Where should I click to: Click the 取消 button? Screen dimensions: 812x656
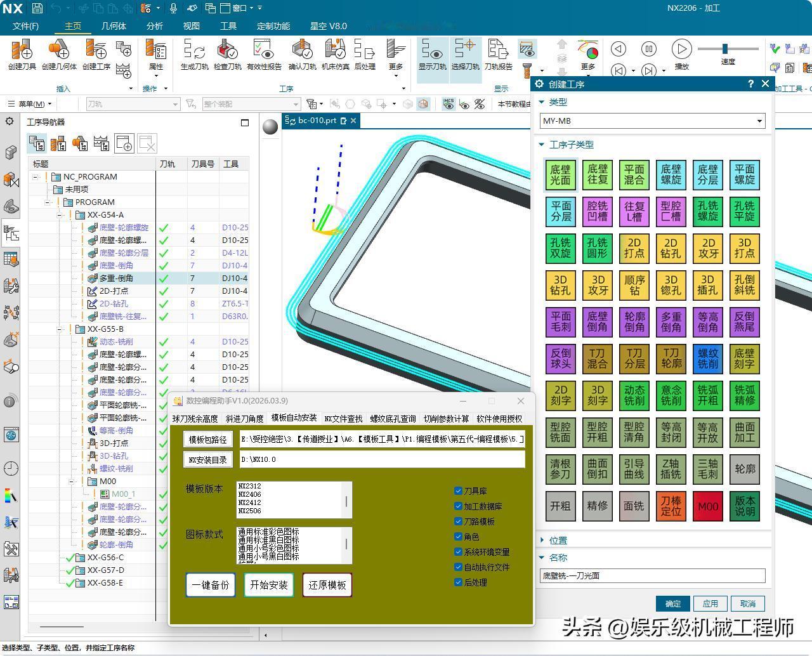(x=748, y=603)
